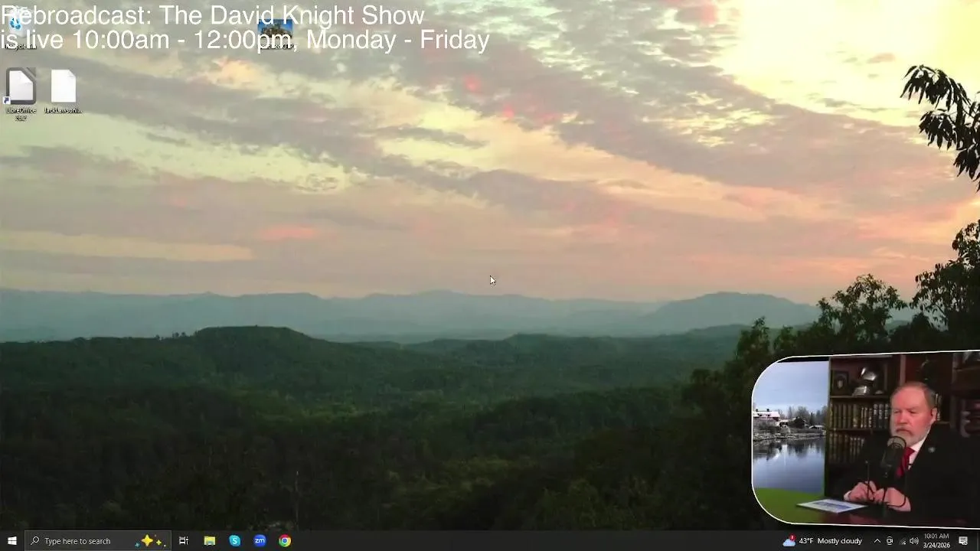Open the 43°F Mostly cloudy weather widget
Screen dimensions: 980x551
click(x=822, y=541)
